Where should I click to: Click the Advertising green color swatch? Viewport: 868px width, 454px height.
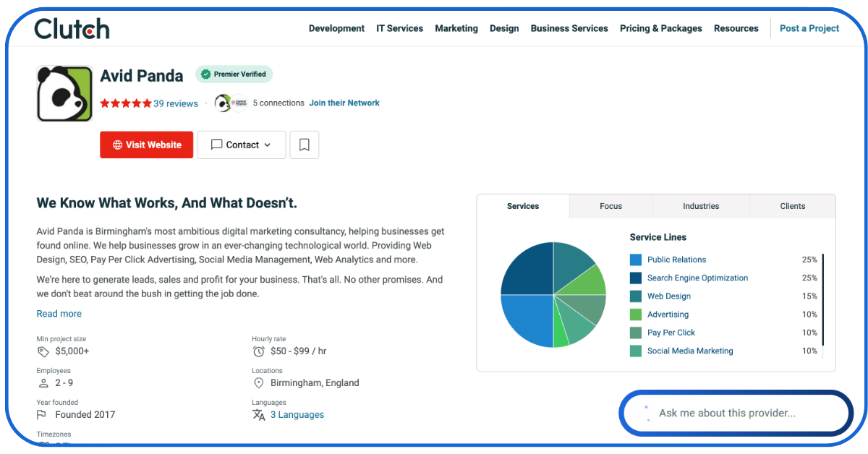[636, 314]
